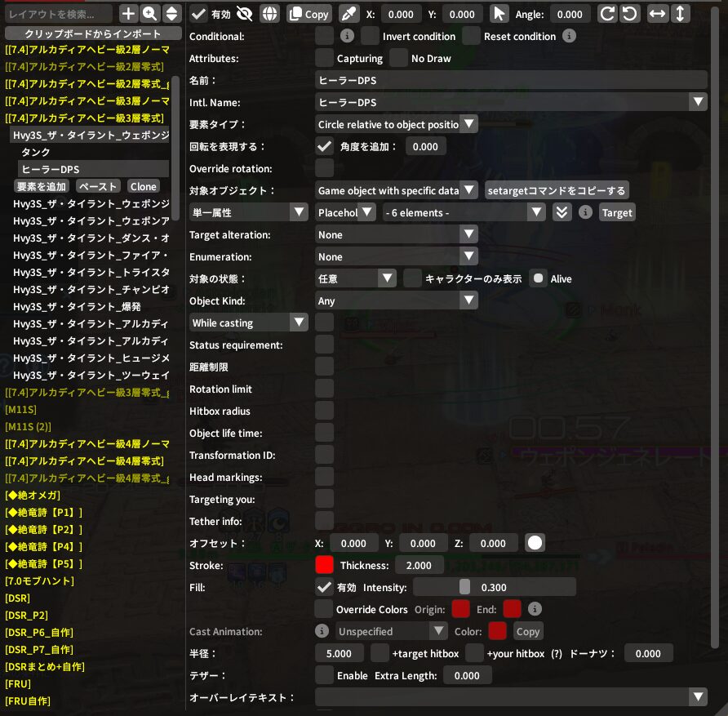
Task: Expand the While casting dropdown
Action: pos(248,322)
